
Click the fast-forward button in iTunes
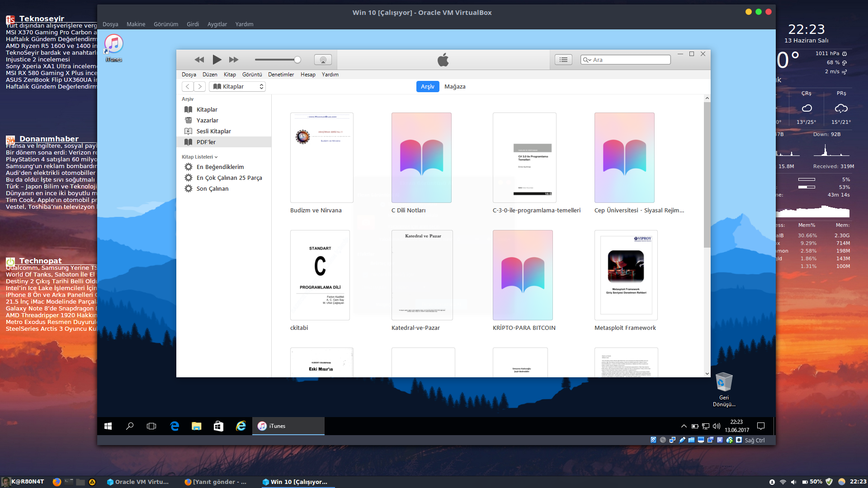[234, 60]
